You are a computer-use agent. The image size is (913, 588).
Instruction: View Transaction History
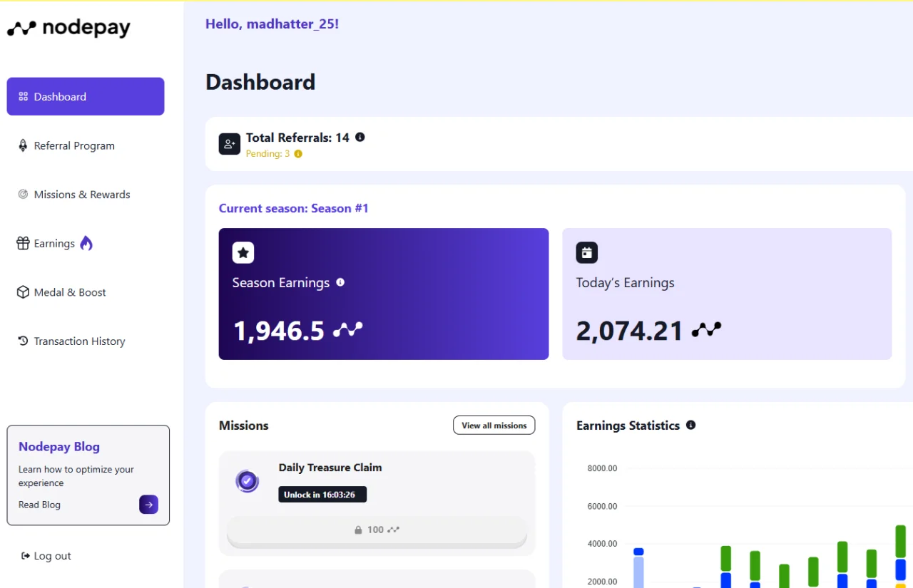[x=79, y=341]
